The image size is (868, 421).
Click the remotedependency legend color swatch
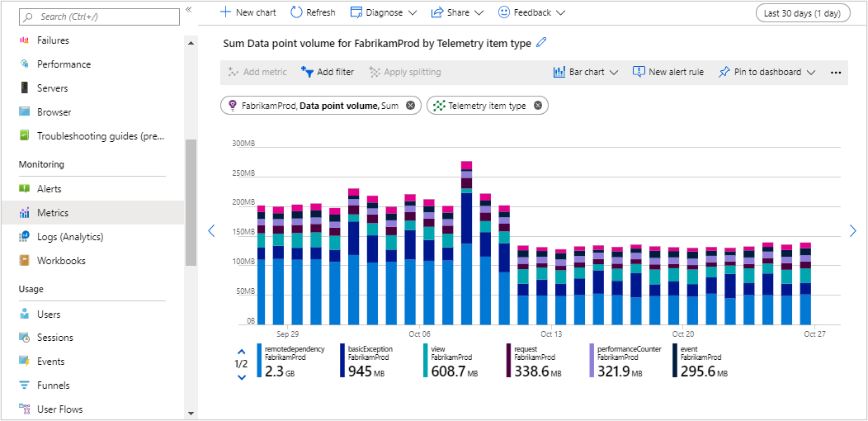[x=259, y=362]
